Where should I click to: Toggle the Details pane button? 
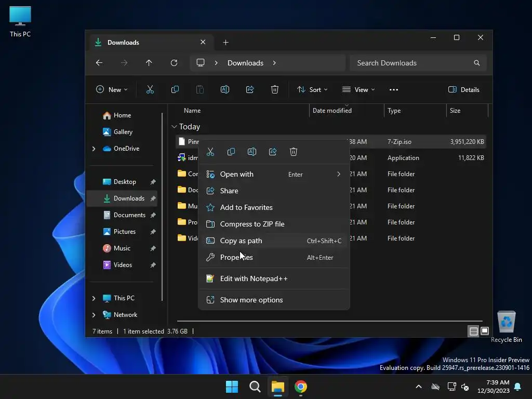click(464, 89)
